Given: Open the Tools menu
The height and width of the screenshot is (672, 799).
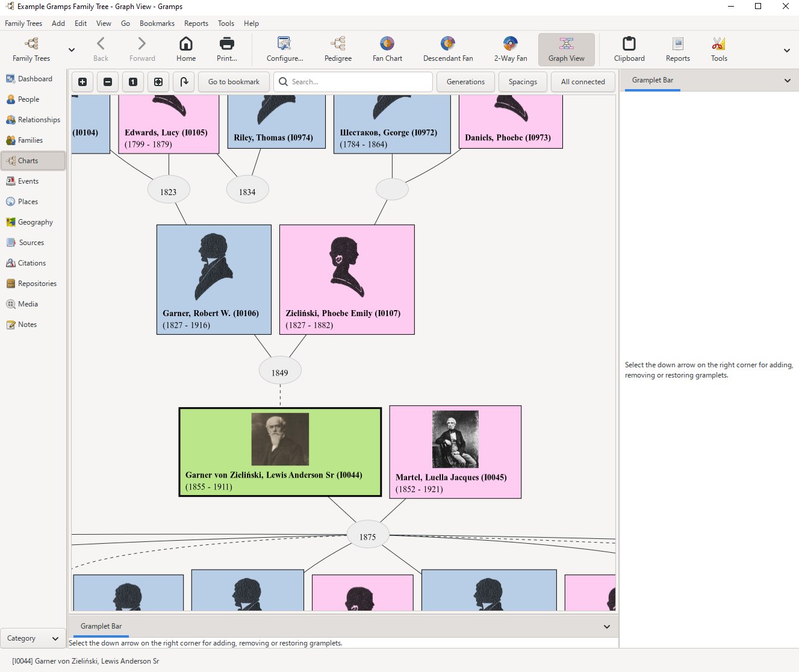Looking at the screenshot, I should pyautogui.click(x=226, y=23).
